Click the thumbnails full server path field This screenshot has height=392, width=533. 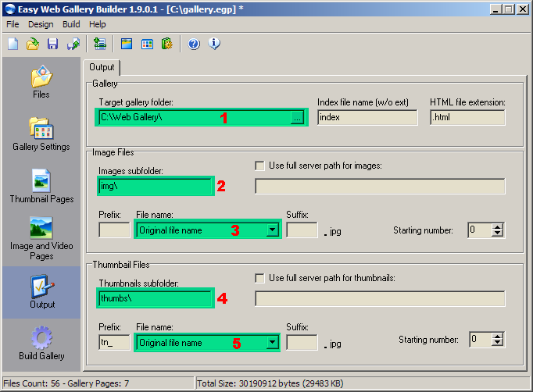[x=380, y=298]
